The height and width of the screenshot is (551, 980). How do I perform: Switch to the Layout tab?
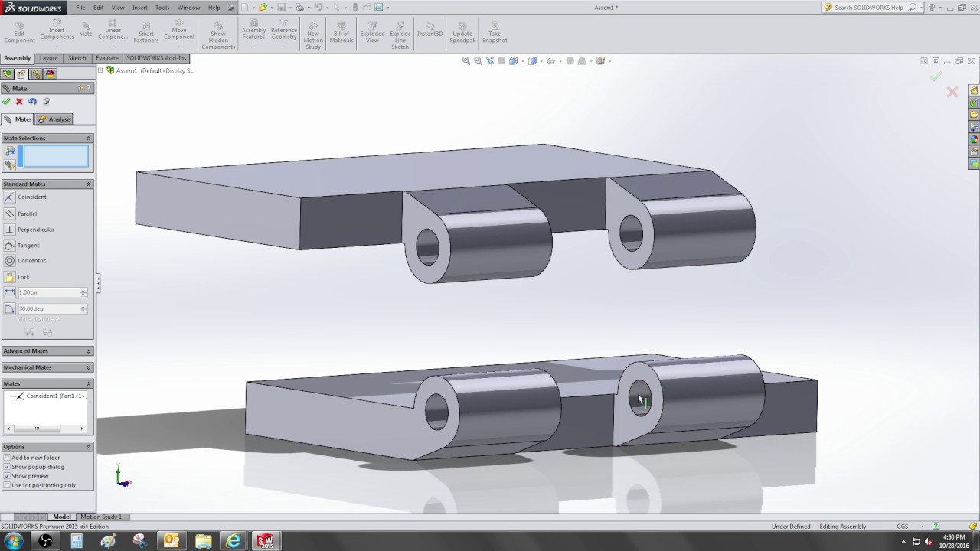click(x=49, y=58)
